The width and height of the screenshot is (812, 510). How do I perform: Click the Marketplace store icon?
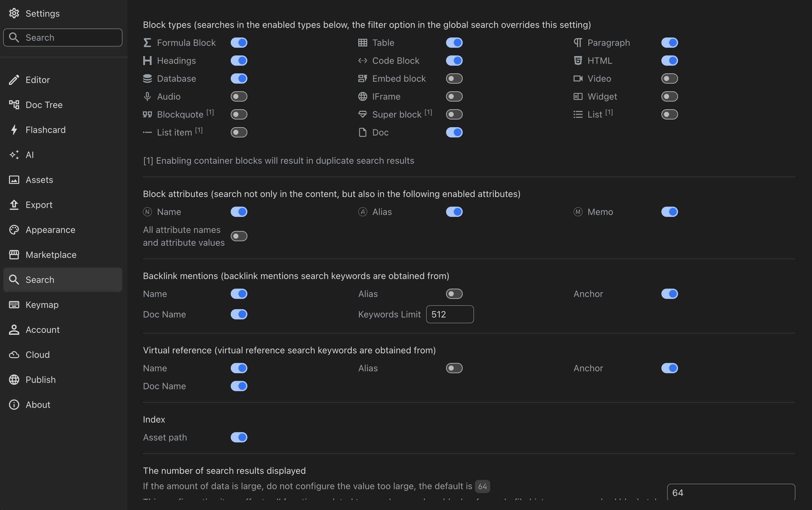(14, 254)
